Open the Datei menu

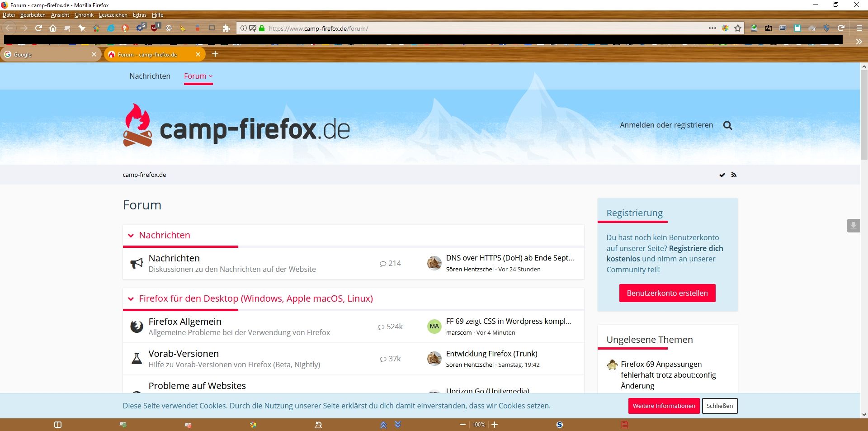tap(9, 15)
